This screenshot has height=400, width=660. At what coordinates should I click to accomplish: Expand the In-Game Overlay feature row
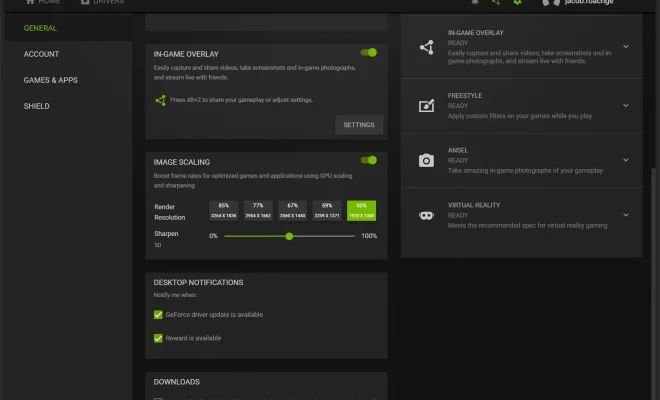(626, 47)
